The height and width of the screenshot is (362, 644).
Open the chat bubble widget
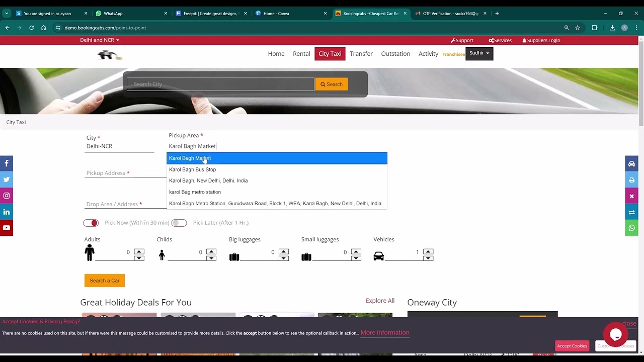615,334
